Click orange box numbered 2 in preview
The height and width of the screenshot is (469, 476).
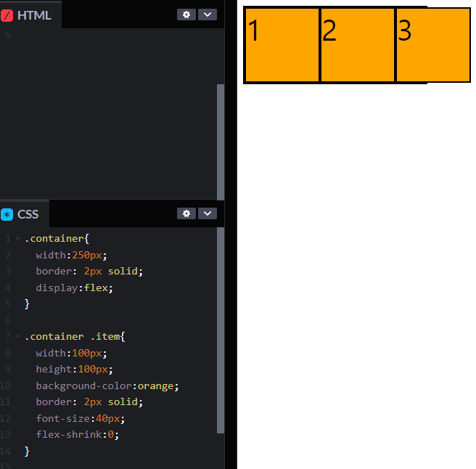pyautogui.click(x=358, y=45)
